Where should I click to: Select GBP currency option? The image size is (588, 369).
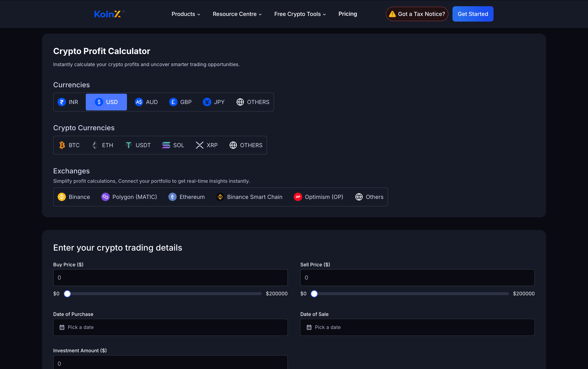180,102
